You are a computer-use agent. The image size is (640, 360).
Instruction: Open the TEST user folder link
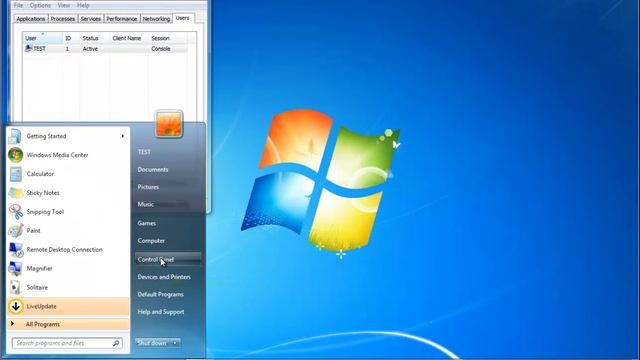click(144, 152)
